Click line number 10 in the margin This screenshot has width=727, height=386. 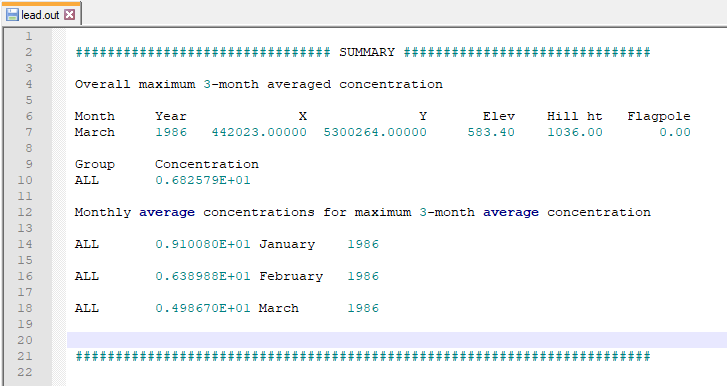click(x=25, y=180)
